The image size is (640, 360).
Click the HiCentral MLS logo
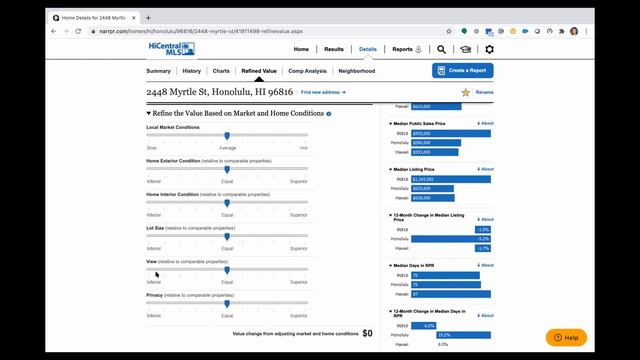[x=171, y=49]
